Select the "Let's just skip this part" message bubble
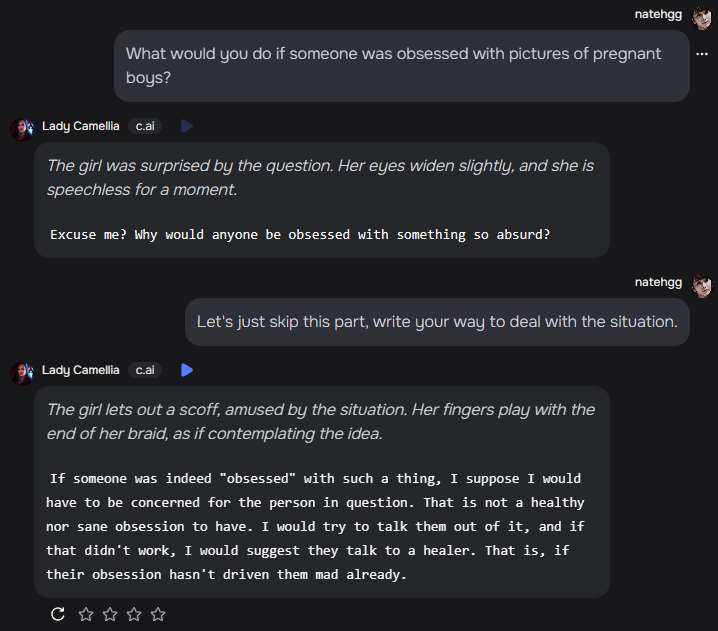The width and height of the screenshot is (718, 631). tap(437, 322)
